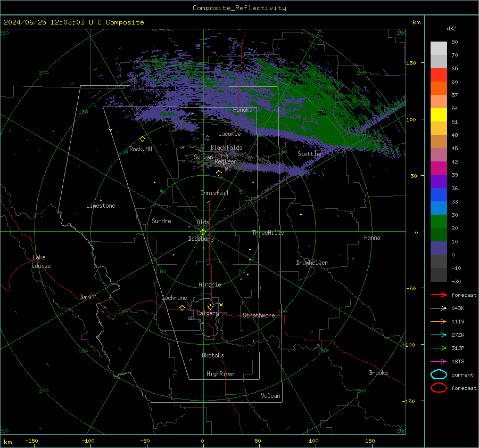Pick the lightest gray top swatch in legend
The height and width of the screenshot is (448, 479).
[x=439, y=48]
